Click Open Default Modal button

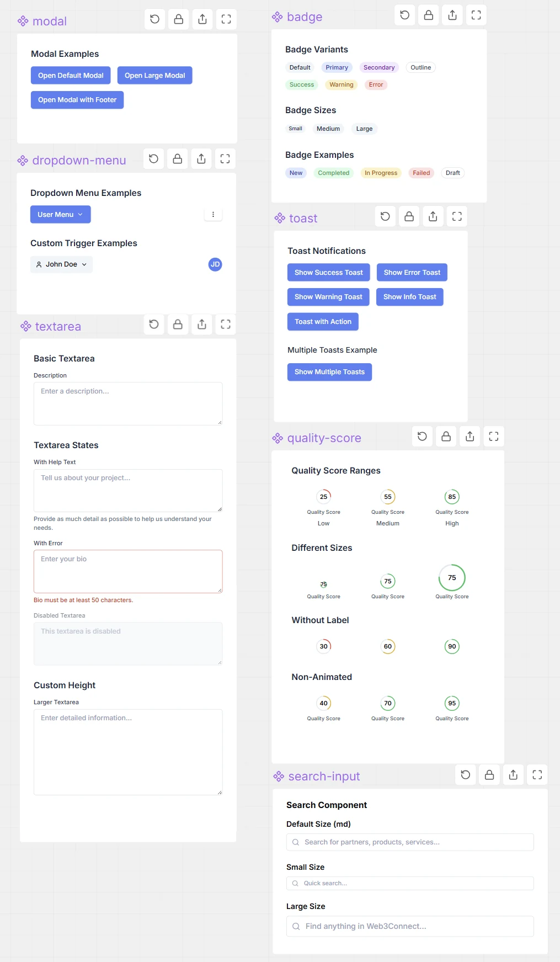click(71, 76)
